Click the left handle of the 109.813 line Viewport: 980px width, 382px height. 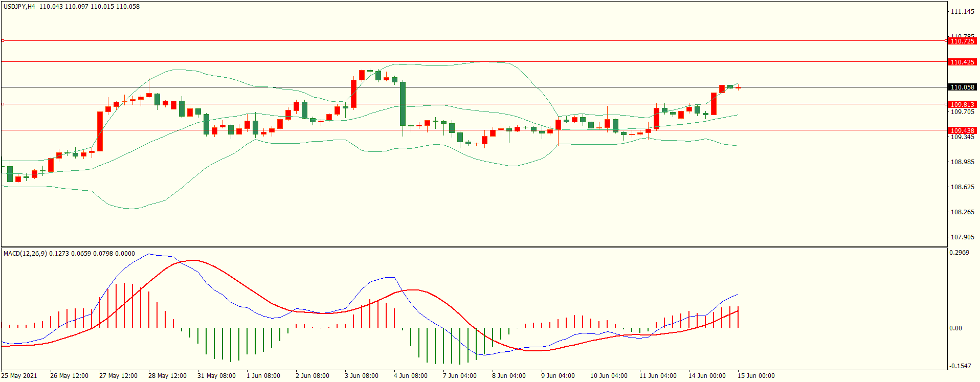[x=3, y=104]
